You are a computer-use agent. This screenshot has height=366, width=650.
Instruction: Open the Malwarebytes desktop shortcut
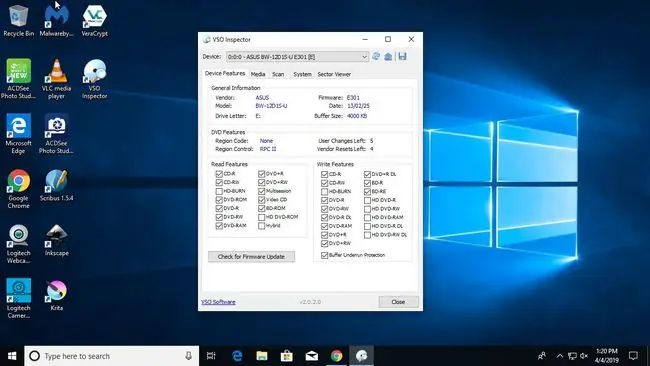click(x=56, y=21)
